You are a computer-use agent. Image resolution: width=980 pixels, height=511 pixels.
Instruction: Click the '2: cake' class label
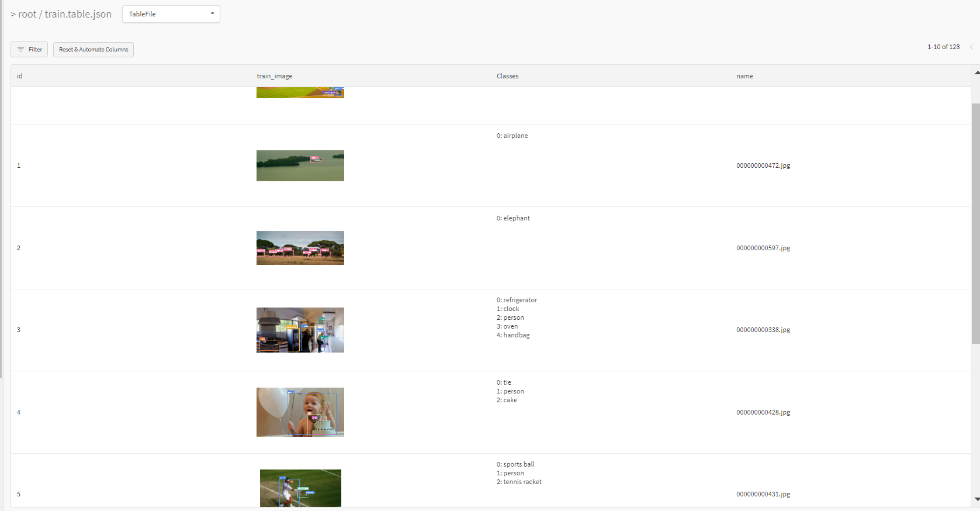(507, 400)
